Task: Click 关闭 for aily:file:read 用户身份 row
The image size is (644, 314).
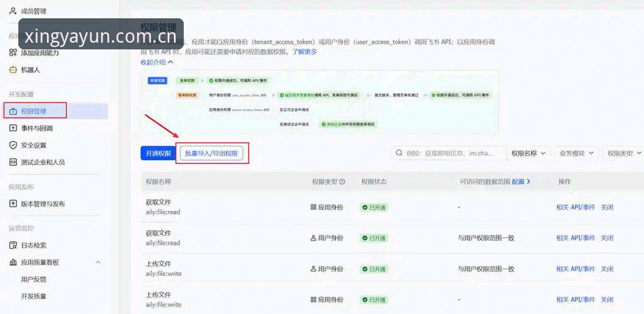Action: [607, 238]
